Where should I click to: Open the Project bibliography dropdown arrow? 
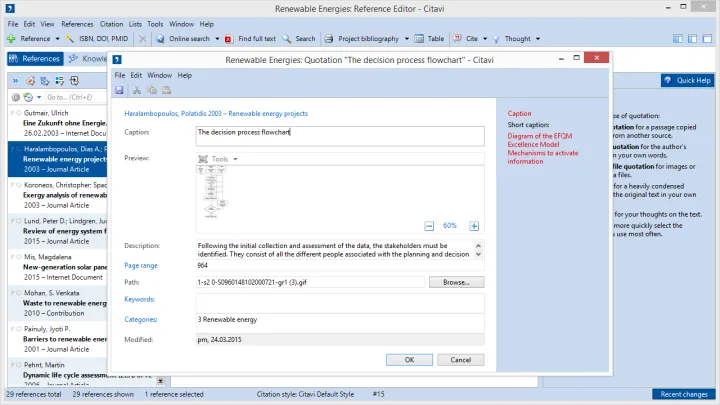pyautogui.click(x=406, y=39)
